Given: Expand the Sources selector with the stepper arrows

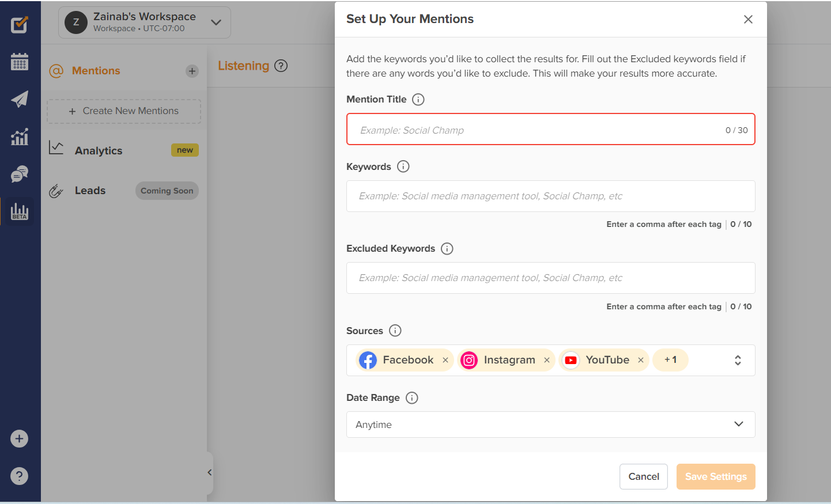Looking at the screenshot, I should pyautogui.click(x=738, y=359).
